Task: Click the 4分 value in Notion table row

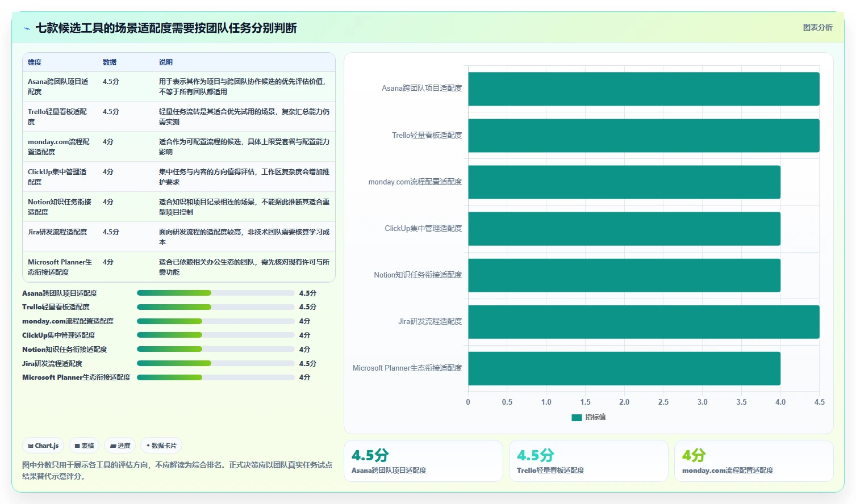Action: (x=108, y=201)
